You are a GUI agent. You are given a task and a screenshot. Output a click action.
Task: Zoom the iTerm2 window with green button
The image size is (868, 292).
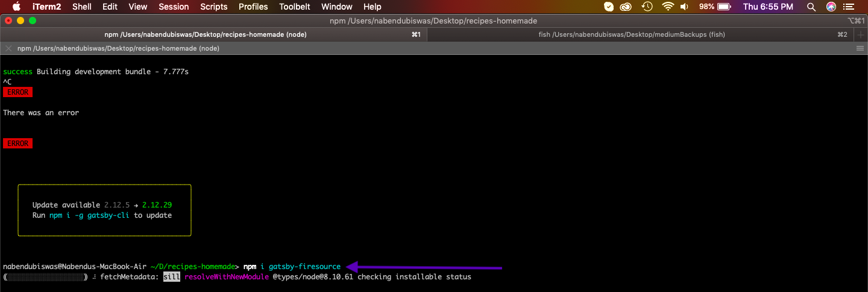32,21
